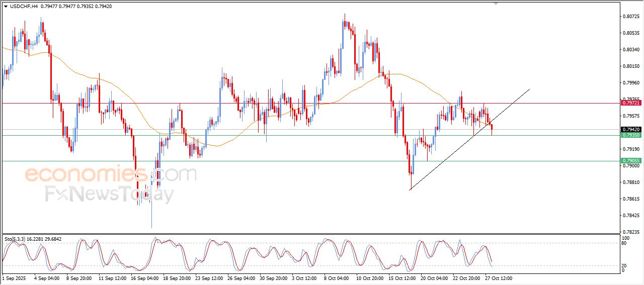The height and width of the screenshot is (285, 644).
Task: Click the Sto(5,3,3) indicator label
Action: tap(17, 239)
